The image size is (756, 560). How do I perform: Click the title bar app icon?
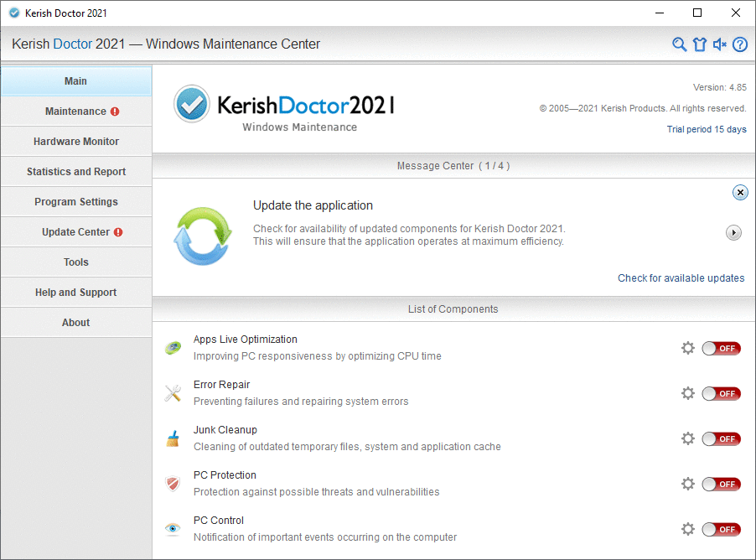point(14,13)
